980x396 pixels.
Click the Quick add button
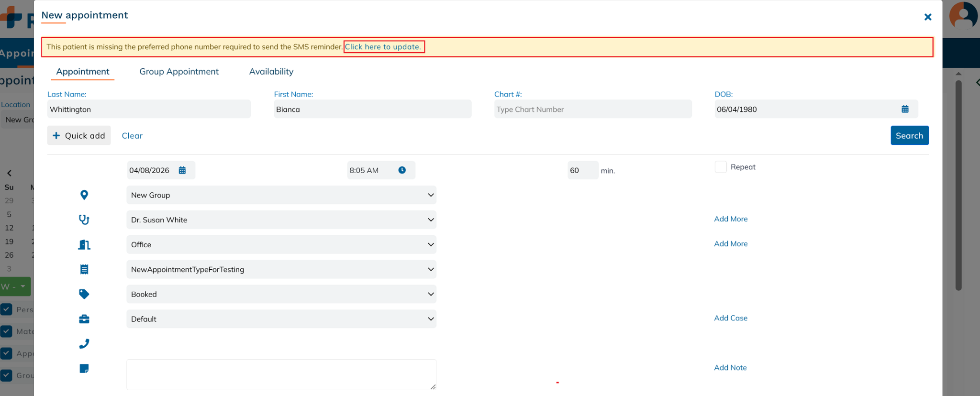[x=79, y=136]
